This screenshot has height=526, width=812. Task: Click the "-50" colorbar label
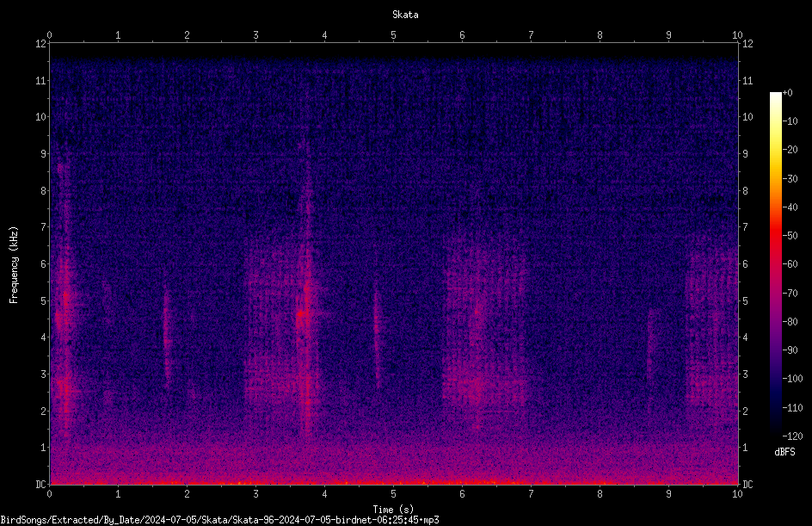coord(790,236)
